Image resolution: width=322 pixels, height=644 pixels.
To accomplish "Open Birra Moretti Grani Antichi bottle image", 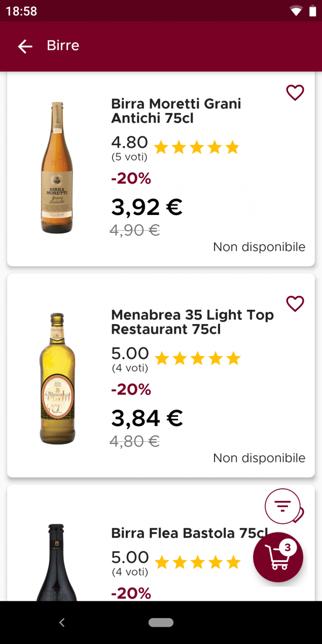I will [x=57, y=168].
